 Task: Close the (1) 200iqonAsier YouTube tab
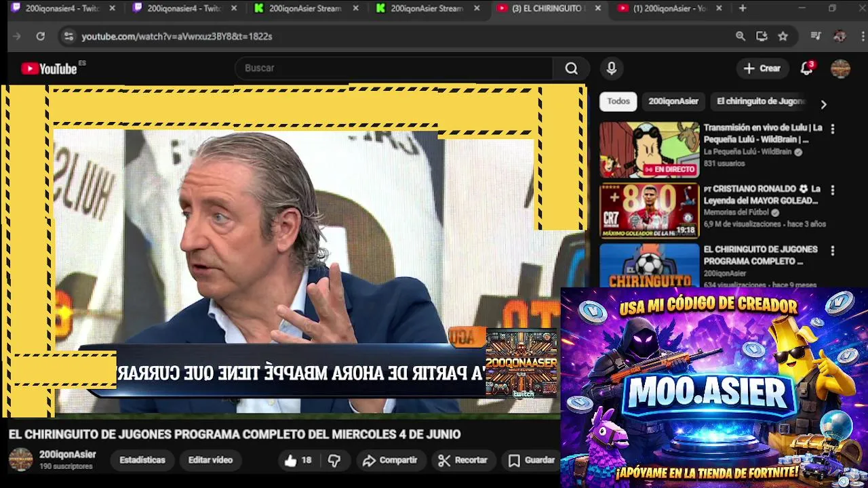pyautogui.click(x=719, y=8)
